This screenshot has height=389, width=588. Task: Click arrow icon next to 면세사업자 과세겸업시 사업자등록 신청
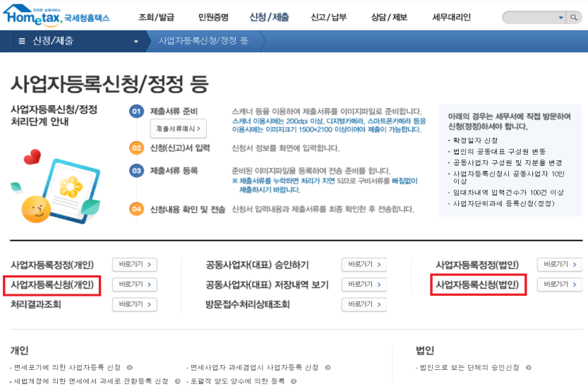[x=327, y=368]
